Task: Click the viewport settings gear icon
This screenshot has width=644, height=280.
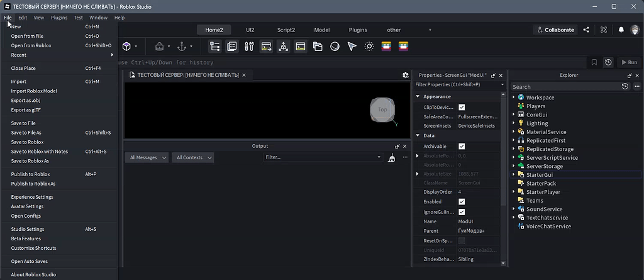Action: coord(406,75)
